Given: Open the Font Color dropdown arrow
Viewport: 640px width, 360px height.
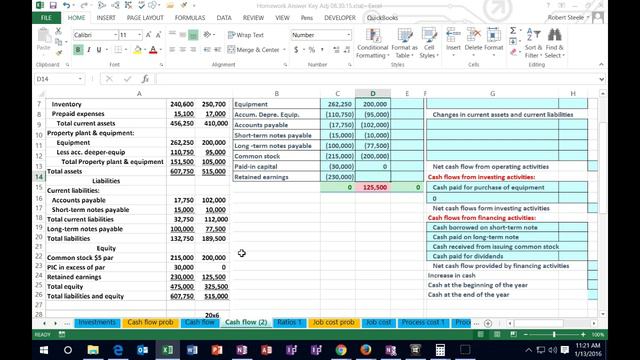Looking at the screenshot, I should 161,50.
